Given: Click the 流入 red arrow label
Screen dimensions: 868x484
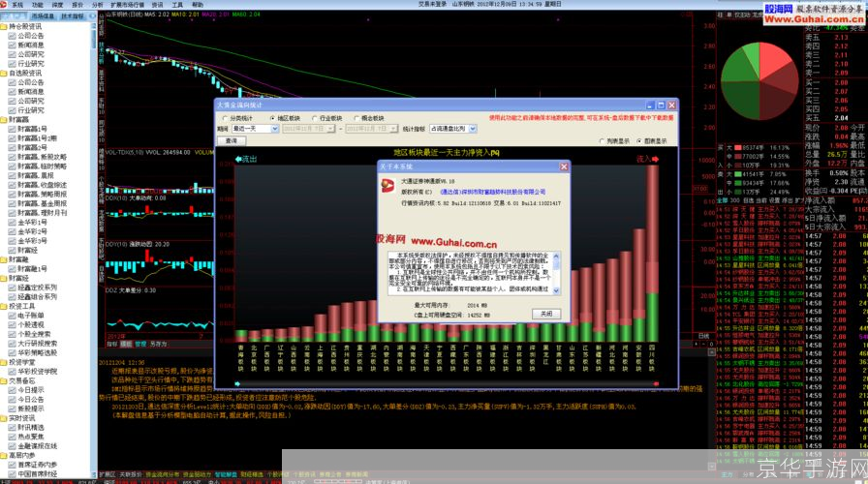Looking at the screenshot, I should (x=647, y=160).
